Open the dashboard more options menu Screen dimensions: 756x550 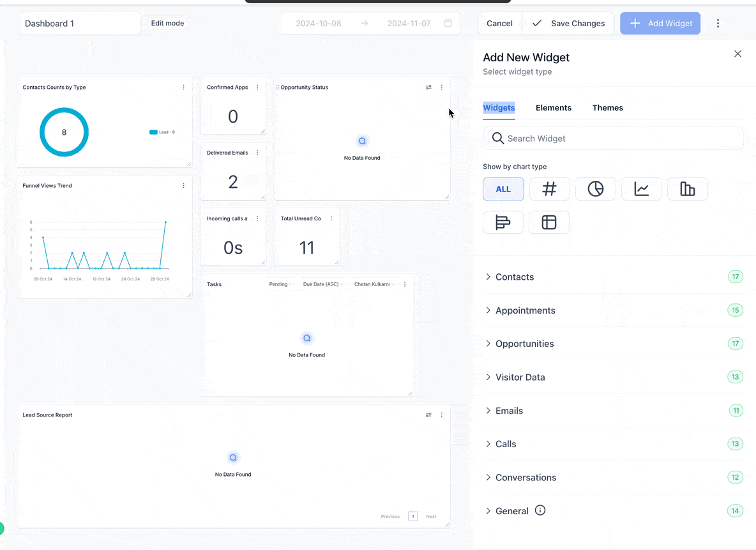[718, 23]
